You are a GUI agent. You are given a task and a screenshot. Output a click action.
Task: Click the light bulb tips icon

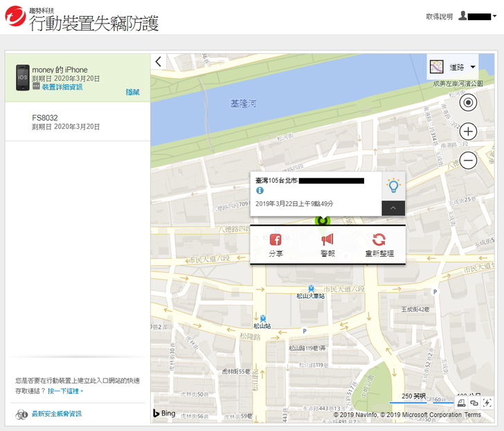pos(393,186)
